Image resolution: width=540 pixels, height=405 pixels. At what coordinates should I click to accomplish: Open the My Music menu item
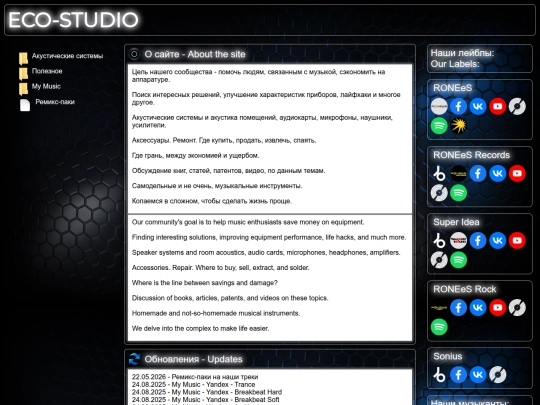46,86
